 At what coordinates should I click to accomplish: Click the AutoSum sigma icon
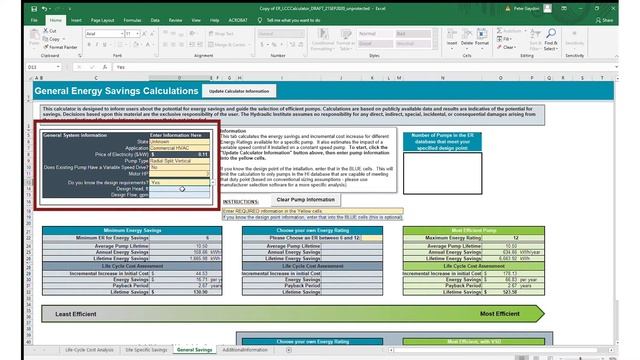500,31
